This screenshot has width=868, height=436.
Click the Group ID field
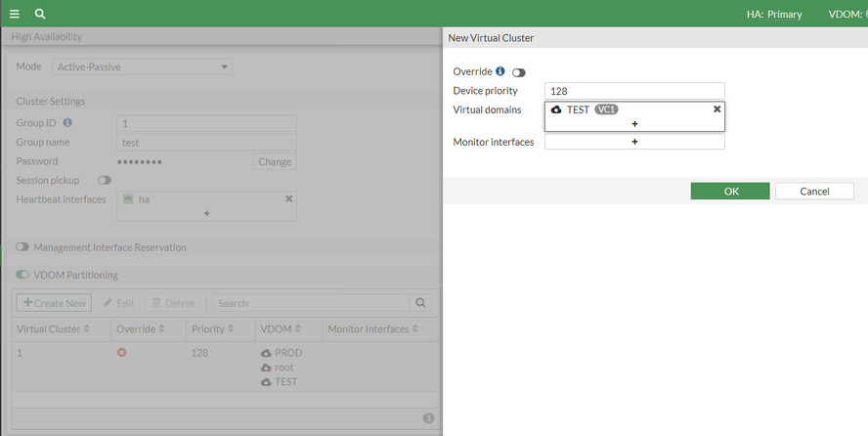tap(206, 123)
